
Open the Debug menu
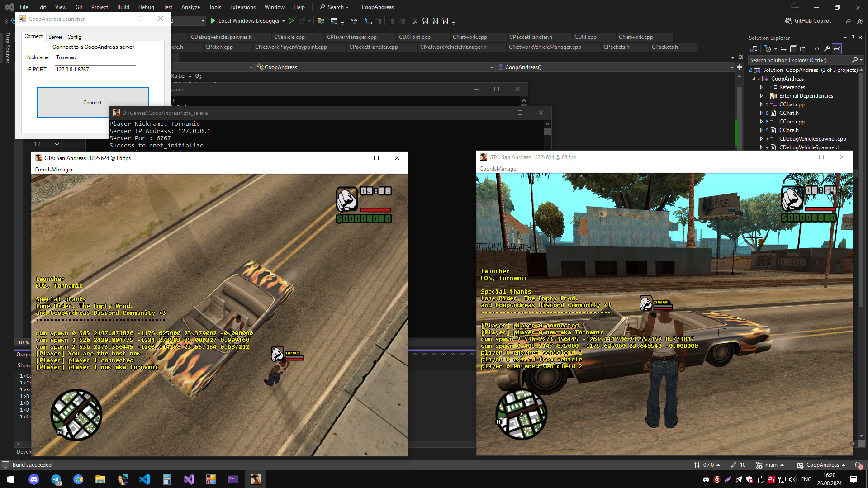coord(146,7)
